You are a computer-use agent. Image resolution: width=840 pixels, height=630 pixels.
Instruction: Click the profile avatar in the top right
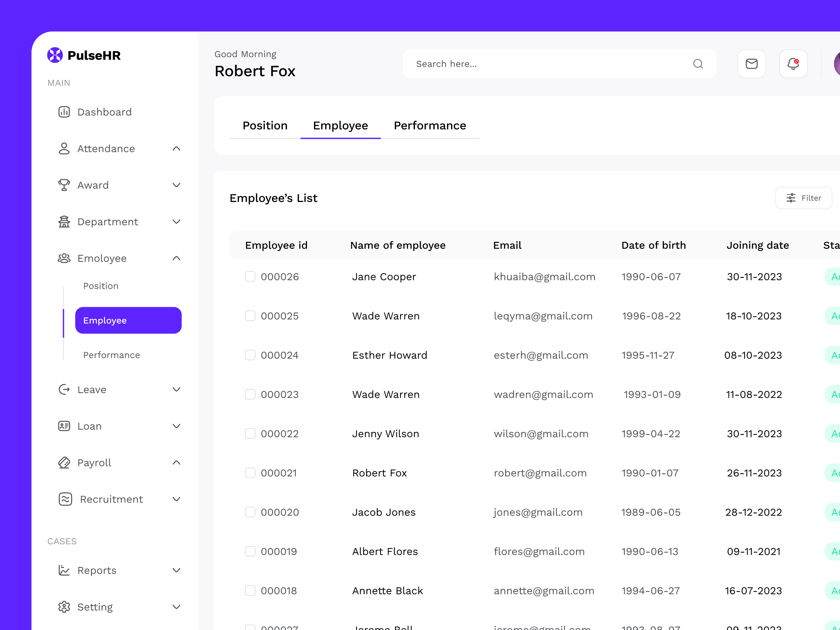pos(836,64)
